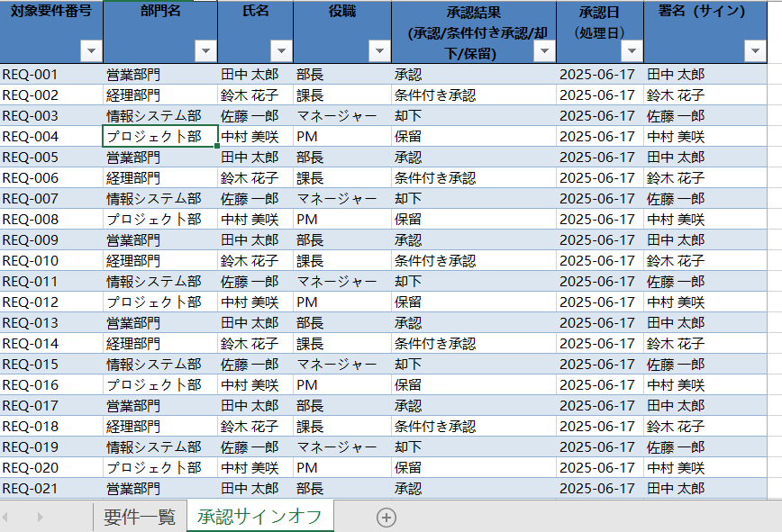Select 承認 result in row REQ-001

(474, 74)
